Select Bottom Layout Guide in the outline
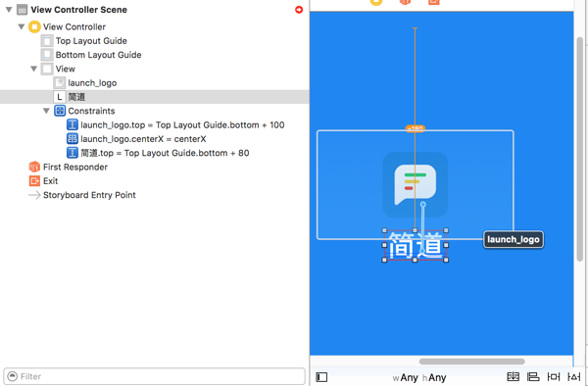This screenshot has height=386, width=588. 154,55
